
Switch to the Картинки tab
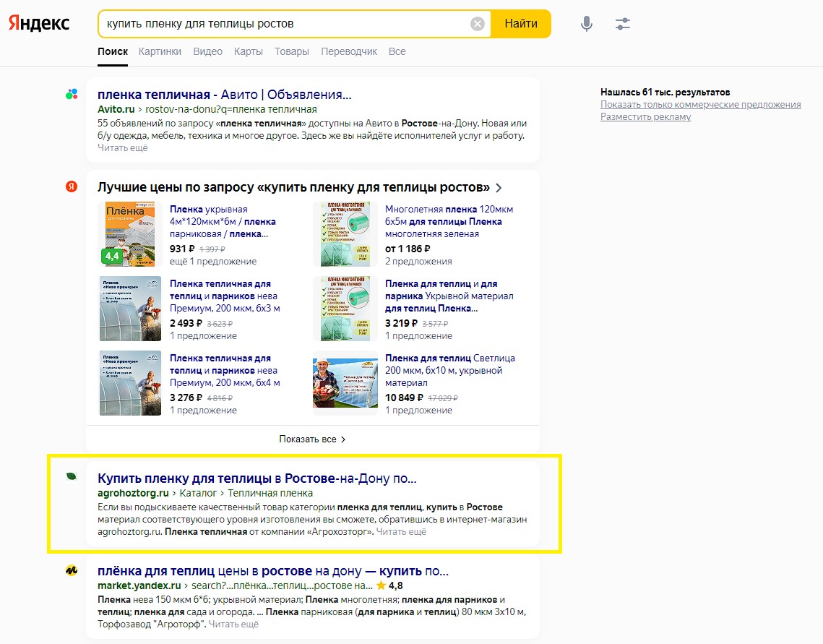[160, 51]
